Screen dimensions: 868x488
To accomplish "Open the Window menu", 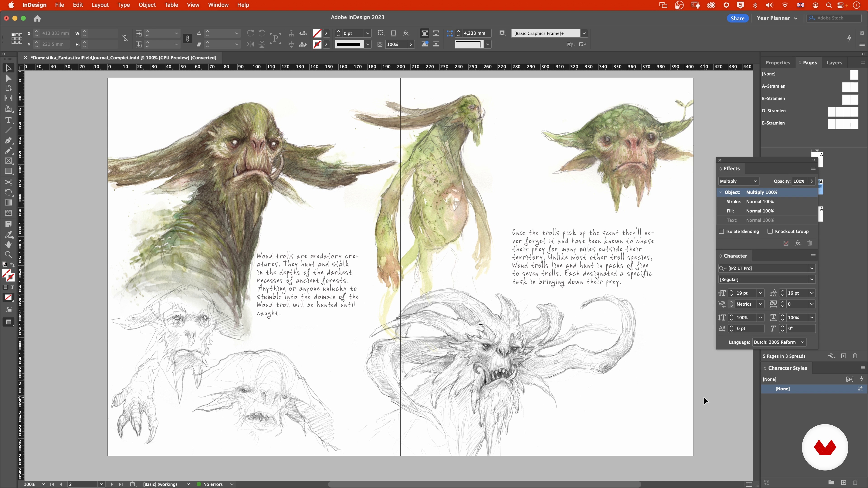I will [x=218, y=5].
